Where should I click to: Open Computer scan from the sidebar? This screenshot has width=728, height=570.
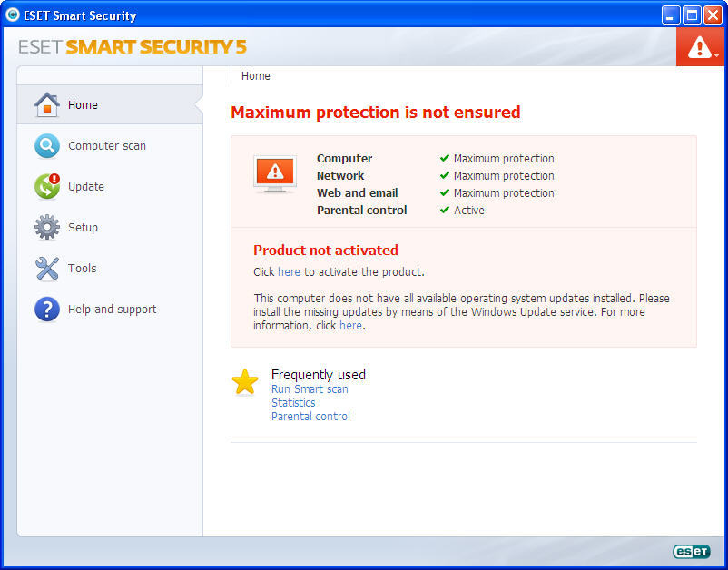47,145
